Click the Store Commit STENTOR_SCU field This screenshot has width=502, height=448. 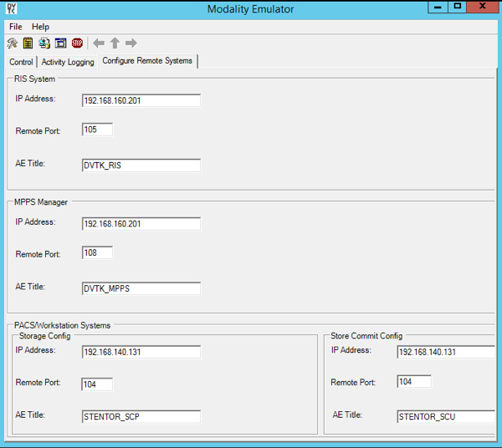[446, 416]
